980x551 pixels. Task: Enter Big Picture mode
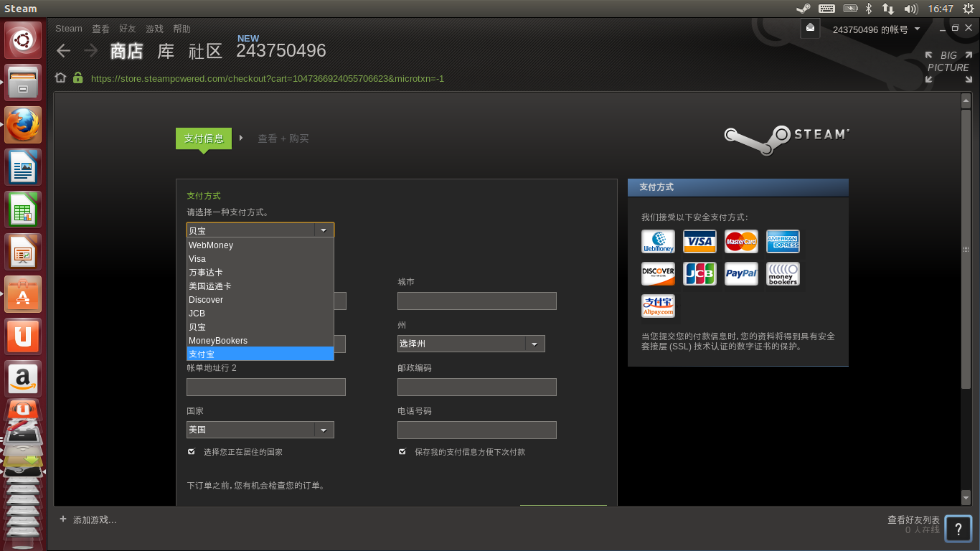(x=948, y=67)
